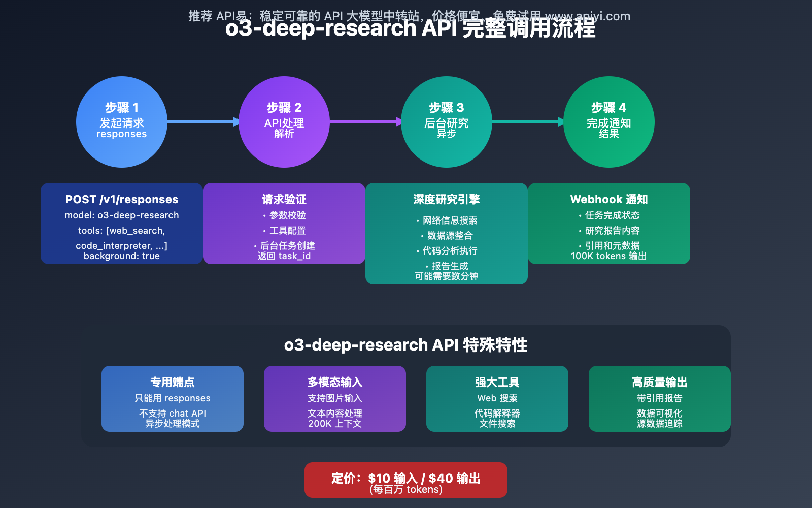Select the 引用和元数据 bullet
Image resolution: width=812 pixels, height=508 pixels.
pyautogui.click(x=609, y=246)
